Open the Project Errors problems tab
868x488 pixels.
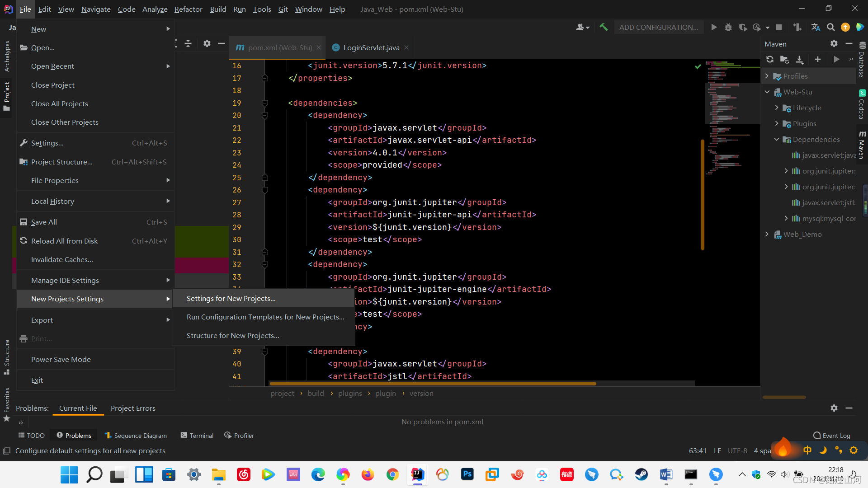coord(133,408)
